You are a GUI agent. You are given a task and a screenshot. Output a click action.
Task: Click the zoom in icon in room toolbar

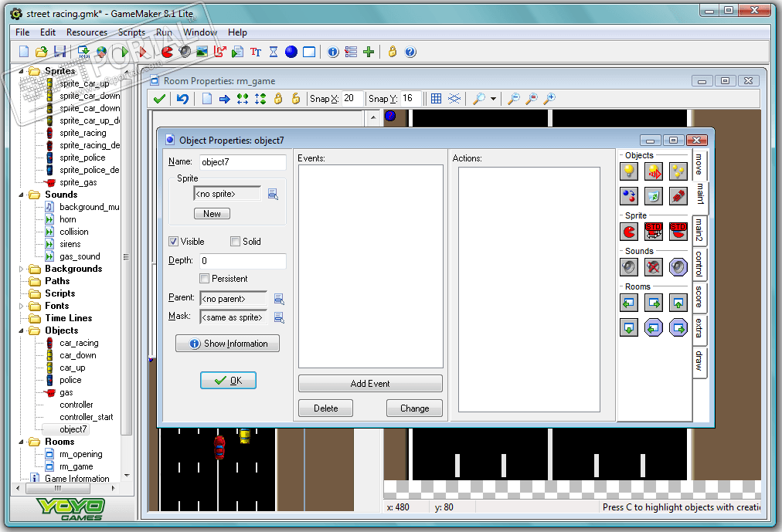click(549, 99)
